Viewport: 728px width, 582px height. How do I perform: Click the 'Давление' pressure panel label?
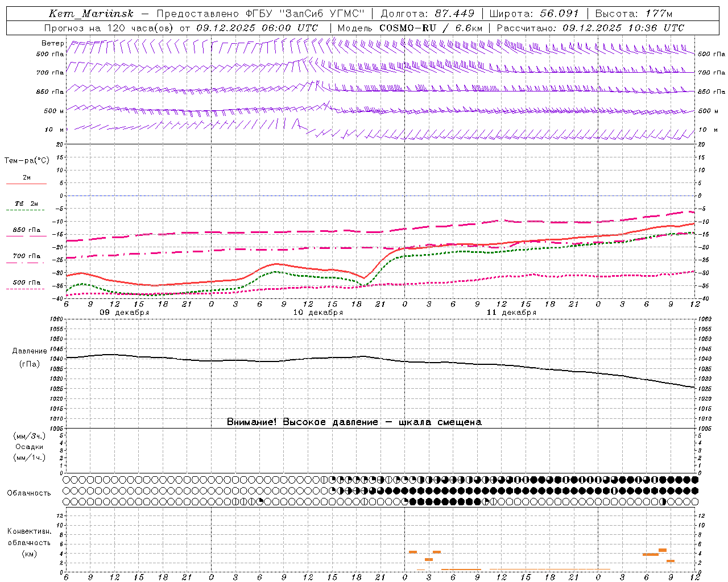pyautogui.click(x=30, y=351)
